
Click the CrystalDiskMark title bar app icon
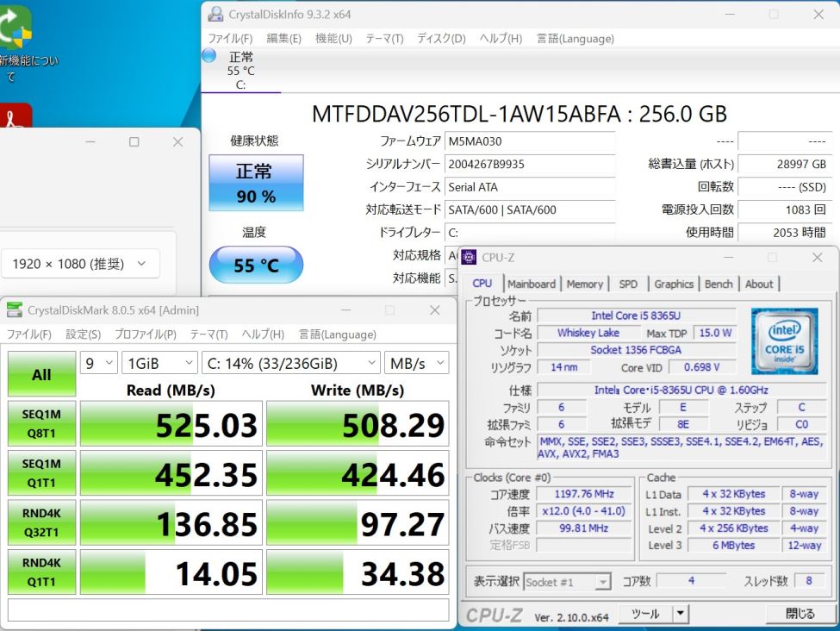(15, 309)
